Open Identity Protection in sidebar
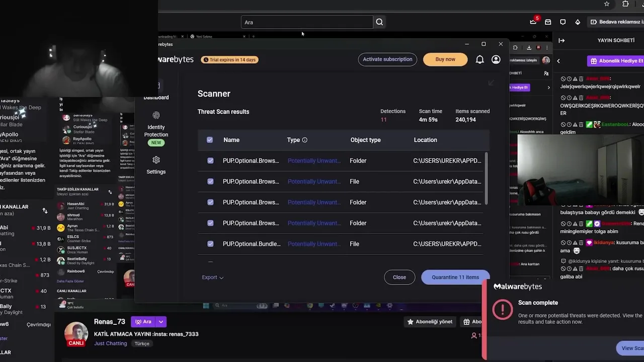This screenshot has width=644, height=362. coord(156,131)
